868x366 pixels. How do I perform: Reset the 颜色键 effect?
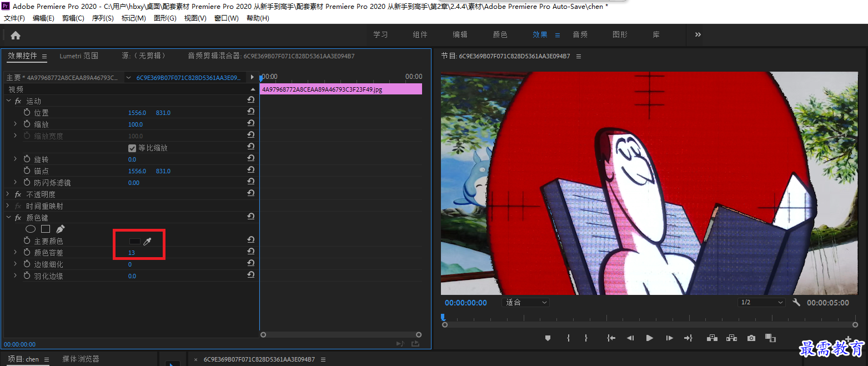251,217
